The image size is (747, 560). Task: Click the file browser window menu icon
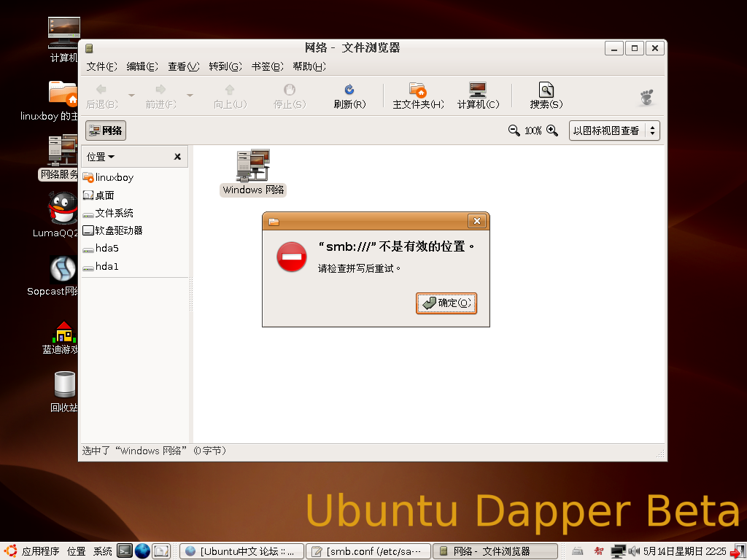tap(89, 48)
